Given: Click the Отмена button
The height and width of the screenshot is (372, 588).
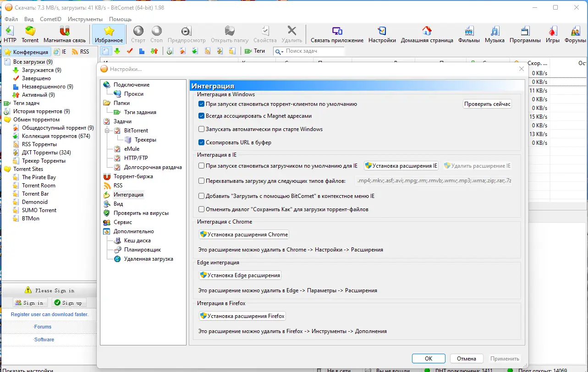Looking at the screenshot, I should pyautogui.click(x=467, y=359).
